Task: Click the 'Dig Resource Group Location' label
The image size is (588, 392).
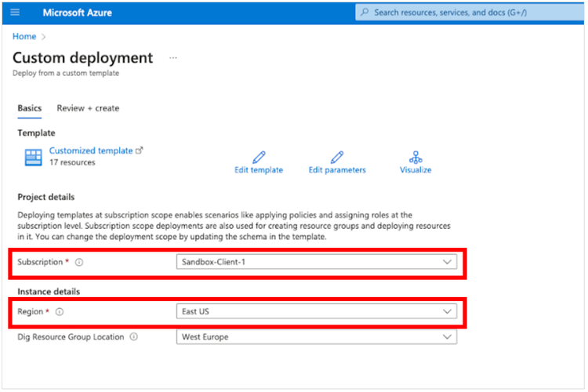Action: click(71, 337)
